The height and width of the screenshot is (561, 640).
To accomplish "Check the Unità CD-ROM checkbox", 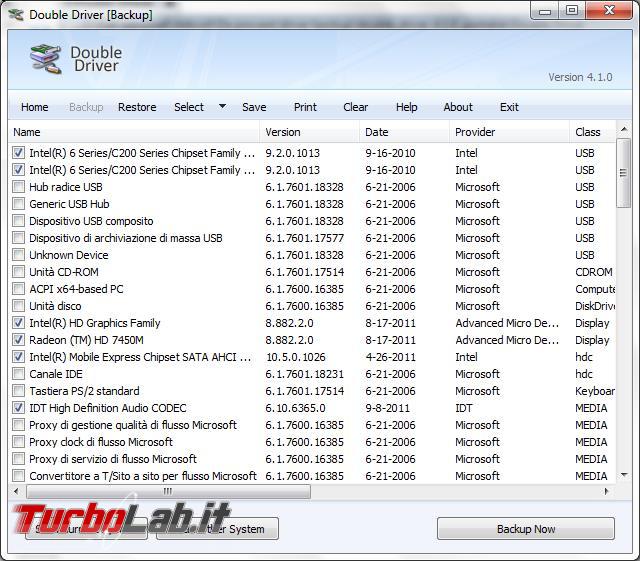I will (18, 272).
